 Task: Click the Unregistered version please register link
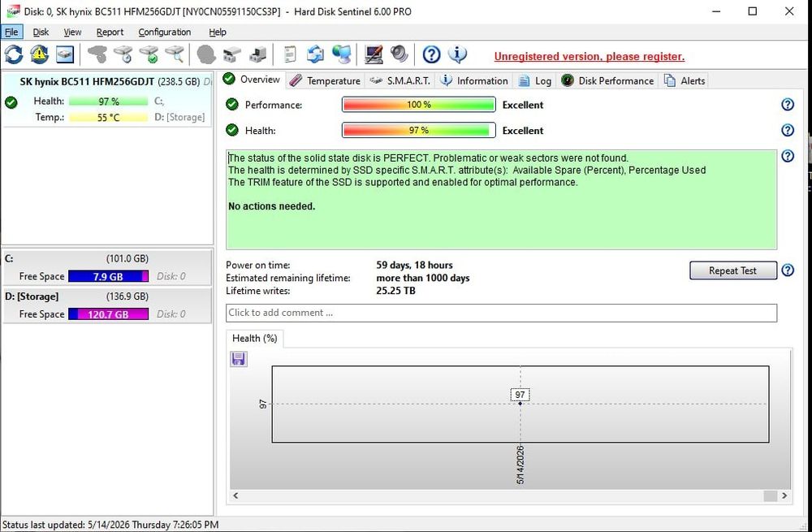590,57
